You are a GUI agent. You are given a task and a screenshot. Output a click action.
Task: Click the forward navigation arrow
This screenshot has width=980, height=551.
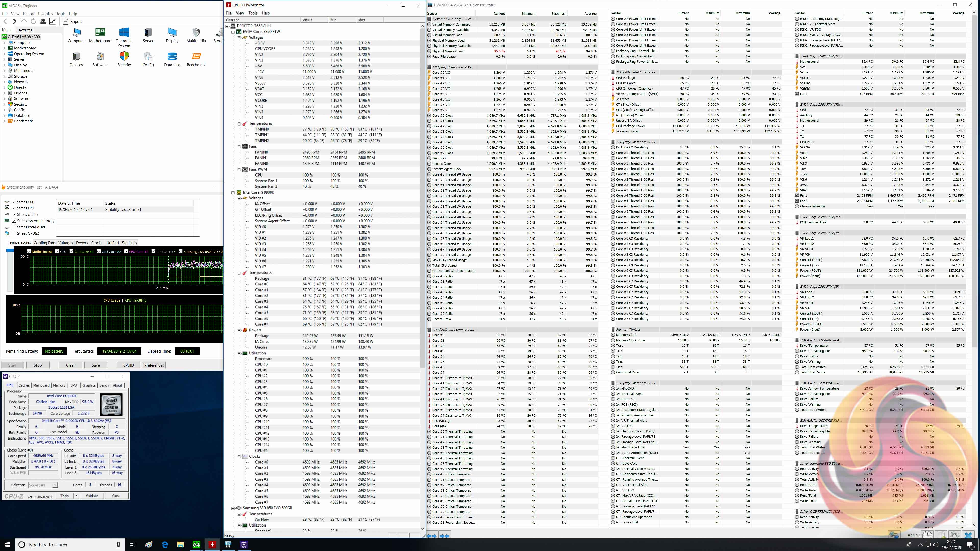pos(14,21)
